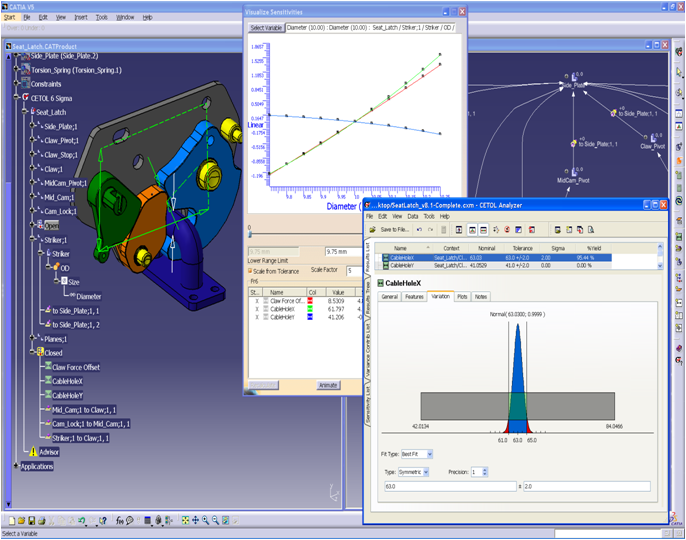Click the Closed configuration icon in tree
The image size is (686, 540).
point(40,352)
